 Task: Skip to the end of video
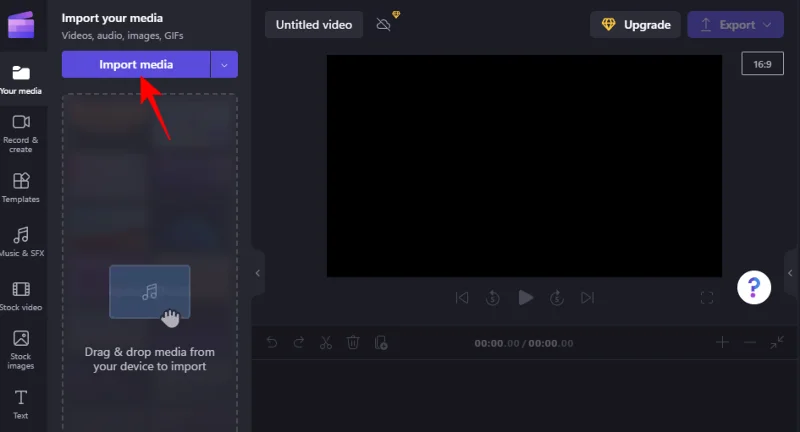pos(587,297)
